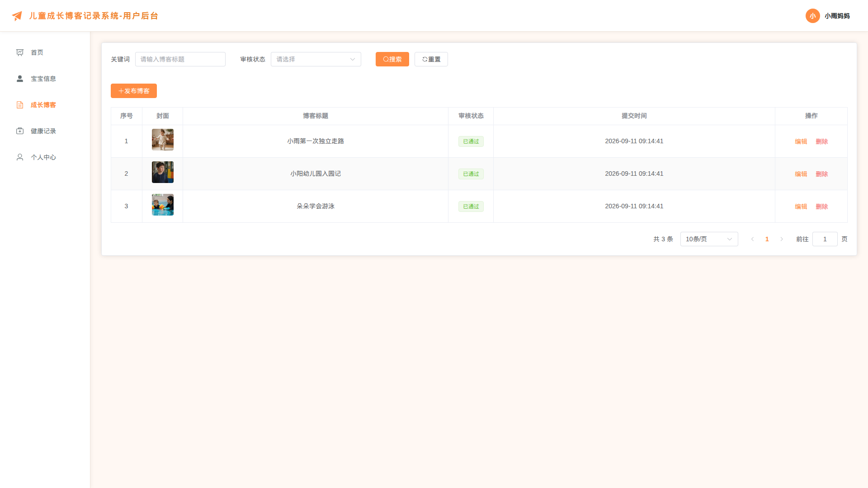Click the 博客标题 column header

[315, 116]
